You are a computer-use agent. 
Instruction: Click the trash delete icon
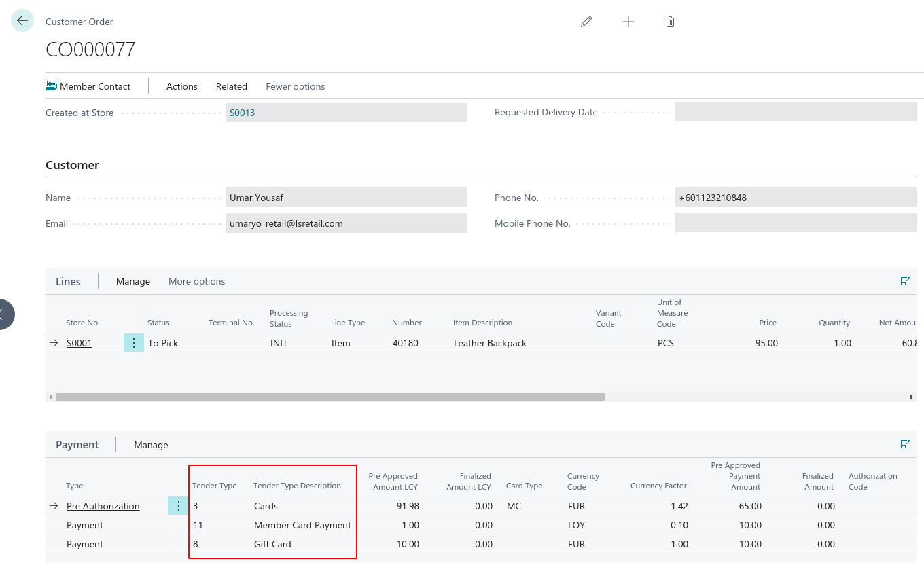pyautogui.click(x=670, y=22)
